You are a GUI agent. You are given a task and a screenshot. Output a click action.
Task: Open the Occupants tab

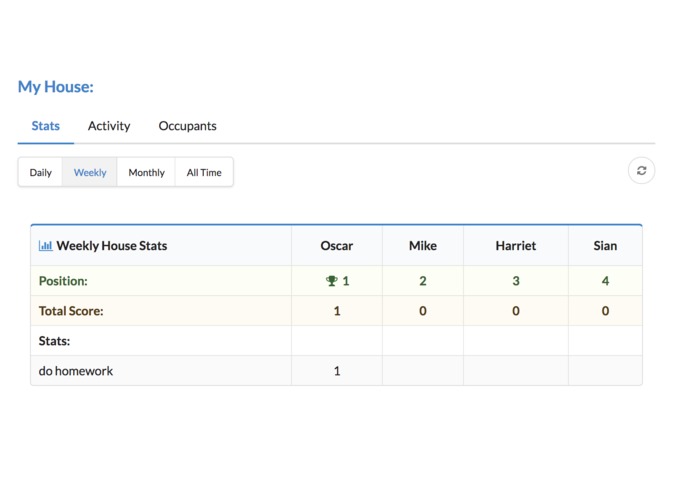tap(187, 126)
